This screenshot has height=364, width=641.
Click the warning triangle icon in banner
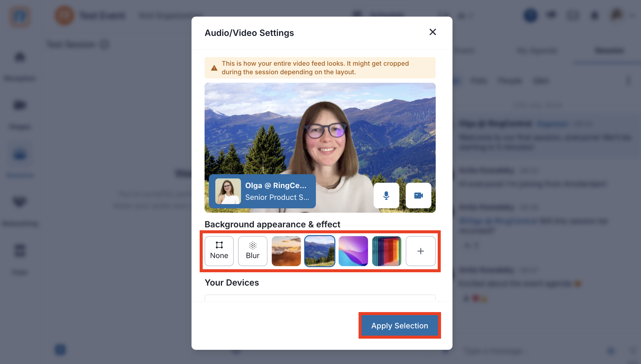coord(214,68)
